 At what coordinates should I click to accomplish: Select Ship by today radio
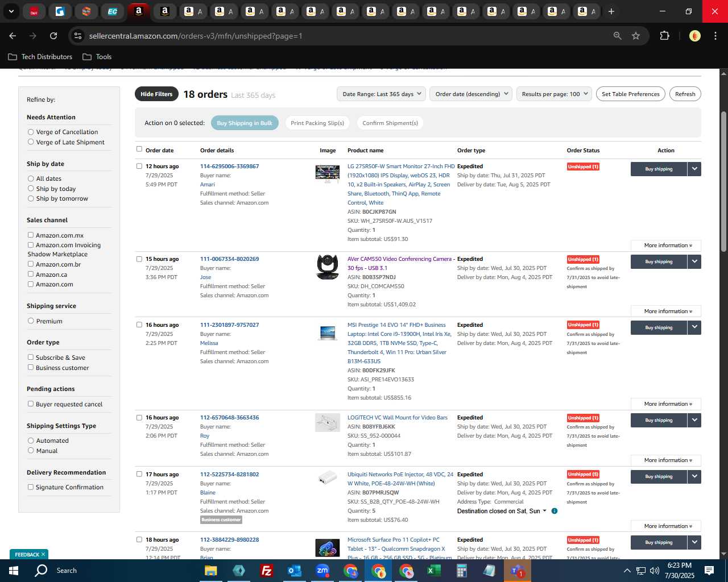click(31, 189)
